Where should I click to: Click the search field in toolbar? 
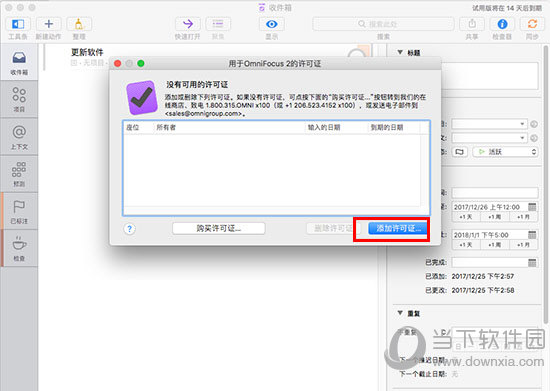coord(383,24)
